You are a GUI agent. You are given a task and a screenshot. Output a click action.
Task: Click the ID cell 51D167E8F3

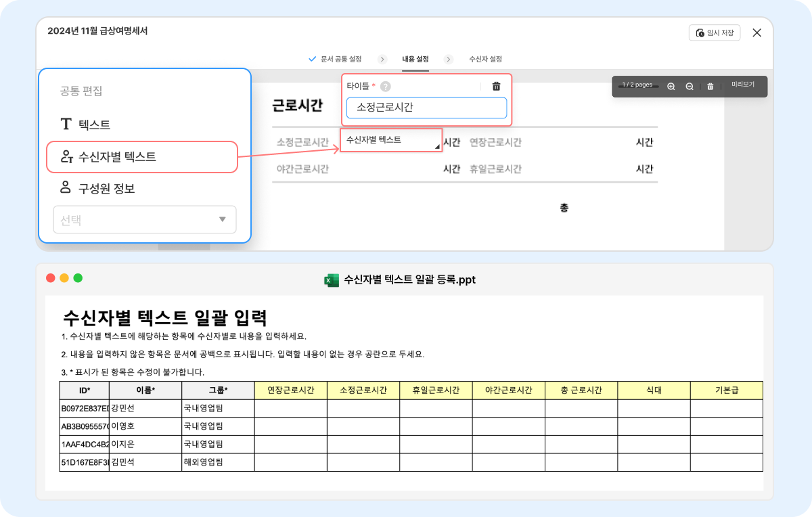(x=85, y=462)
